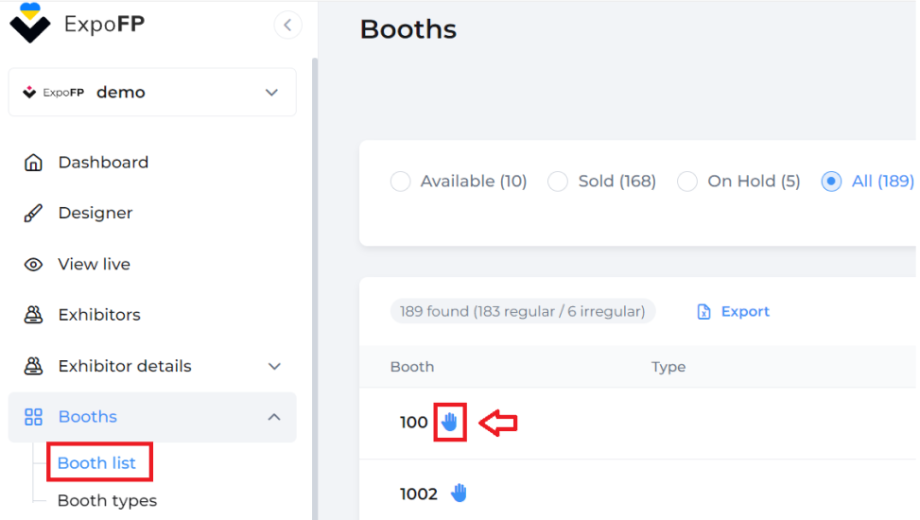Click the Dashboard house icon
Image resolution: width=920 pixels, height=520 pixels.
33,163
